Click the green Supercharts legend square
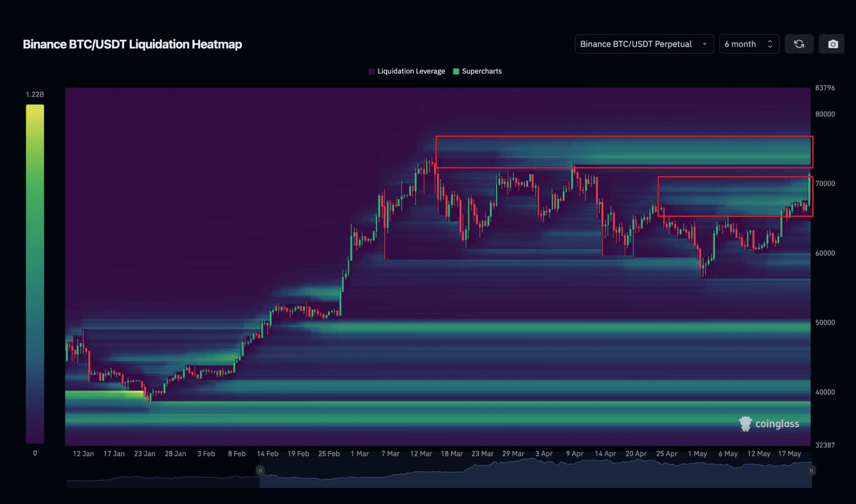Screen dimensions: 856x504 [456, 71]
